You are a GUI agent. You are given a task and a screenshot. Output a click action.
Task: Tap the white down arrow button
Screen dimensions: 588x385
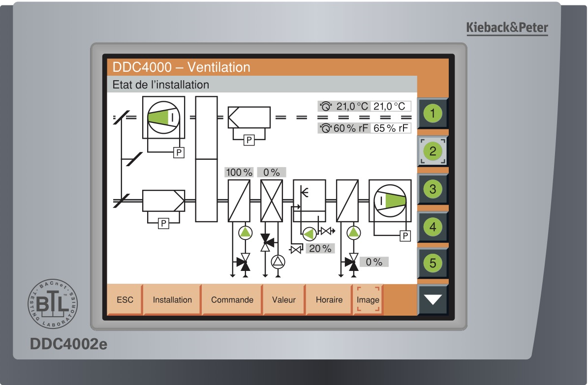click(x=433, y=299)
